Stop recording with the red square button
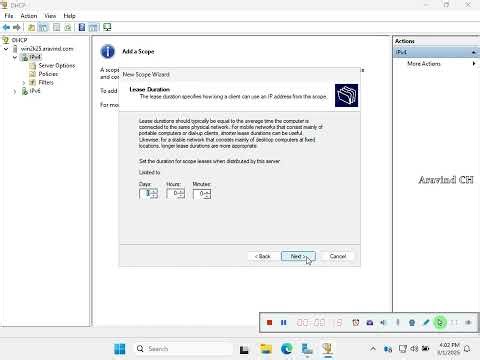The image size is (480, 360). pyautogui.click(x=269, y=322)
